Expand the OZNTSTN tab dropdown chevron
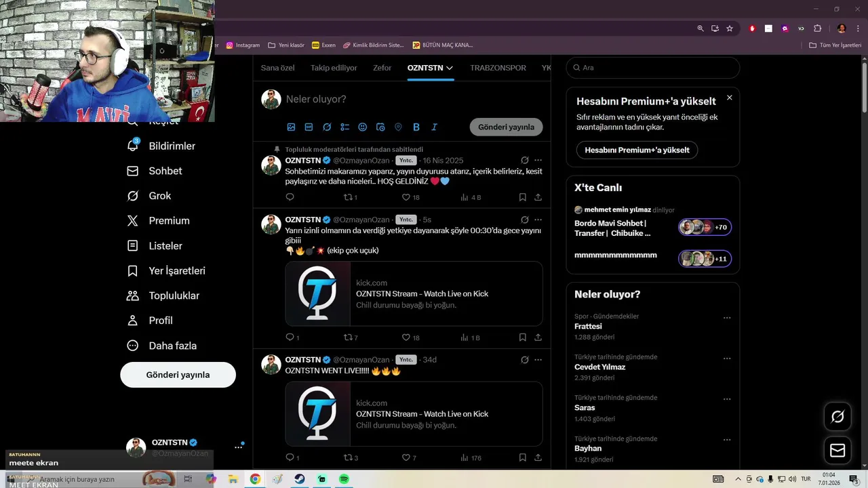This screenshot has width=868, height=488. tap(450, 68)
